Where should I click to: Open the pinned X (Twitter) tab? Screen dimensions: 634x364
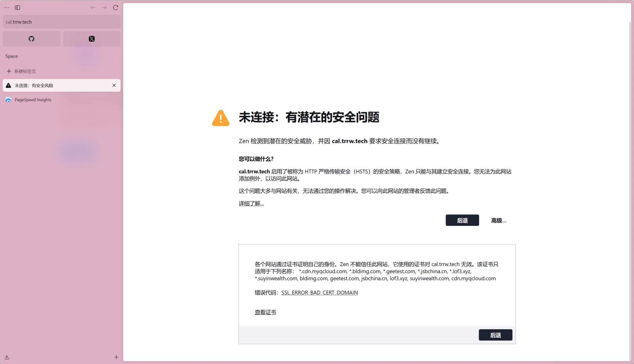91,38
